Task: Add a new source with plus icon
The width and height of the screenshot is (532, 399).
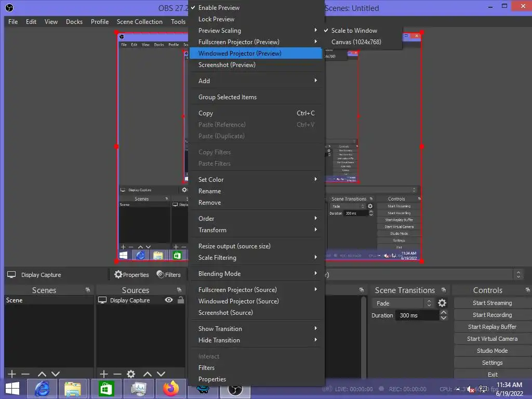Action: click(104, 374)
